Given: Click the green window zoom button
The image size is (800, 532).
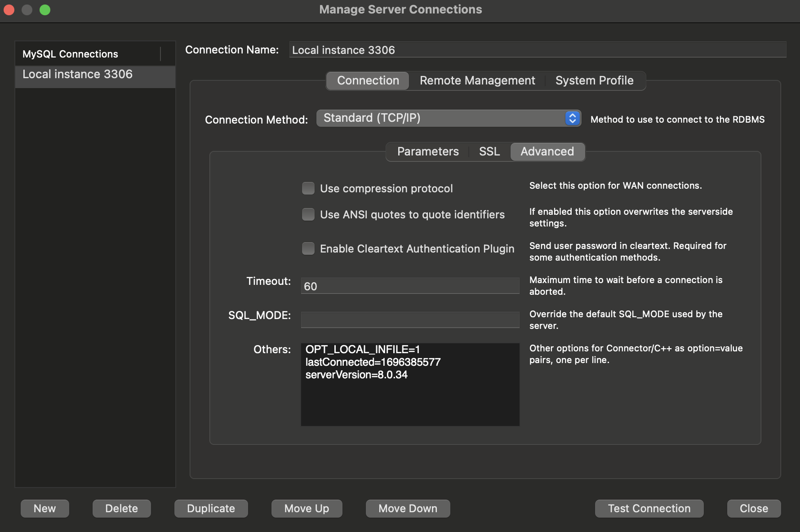Looking at the screenshot, I should pos(45,9).
